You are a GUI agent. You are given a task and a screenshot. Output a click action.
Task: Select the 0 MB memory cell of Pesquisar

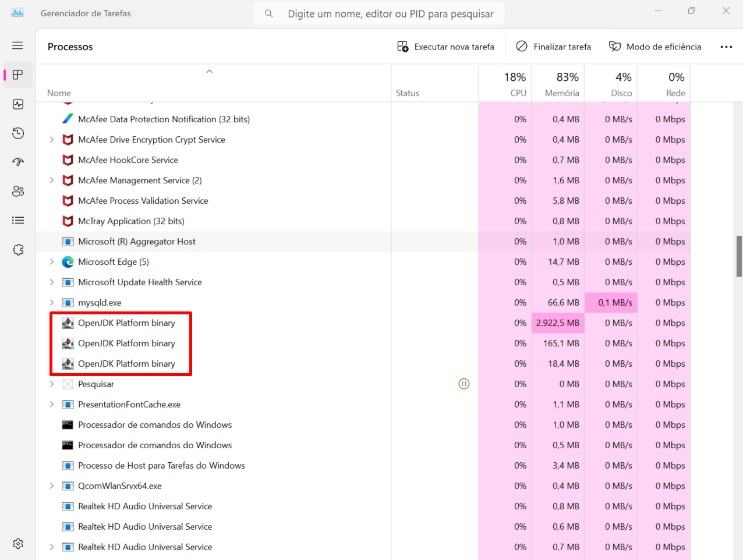(x=558, y=384)
